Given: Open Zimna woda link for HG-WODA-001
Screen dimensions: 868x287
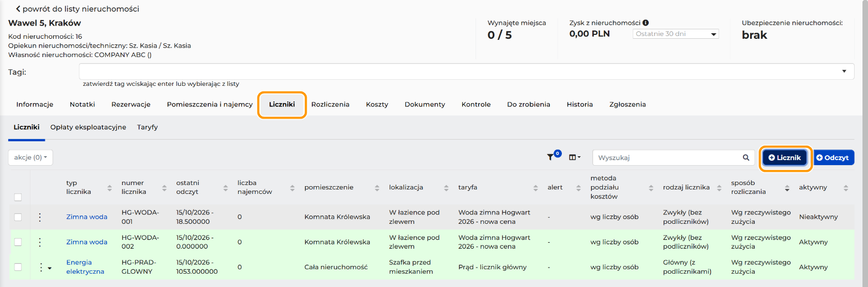Looking at the screenshot, I should pyautogui.click(x=87, y=217).
